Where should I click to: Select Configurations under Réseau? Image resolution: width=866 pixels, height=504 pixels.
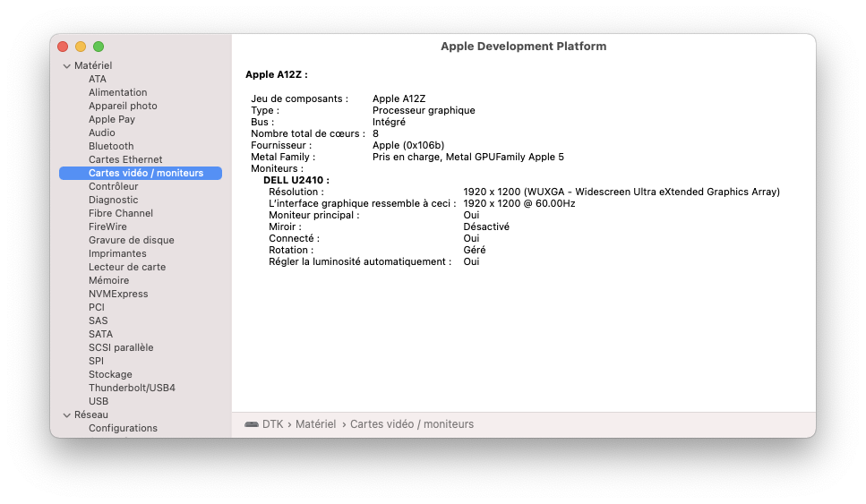point(123,429)
